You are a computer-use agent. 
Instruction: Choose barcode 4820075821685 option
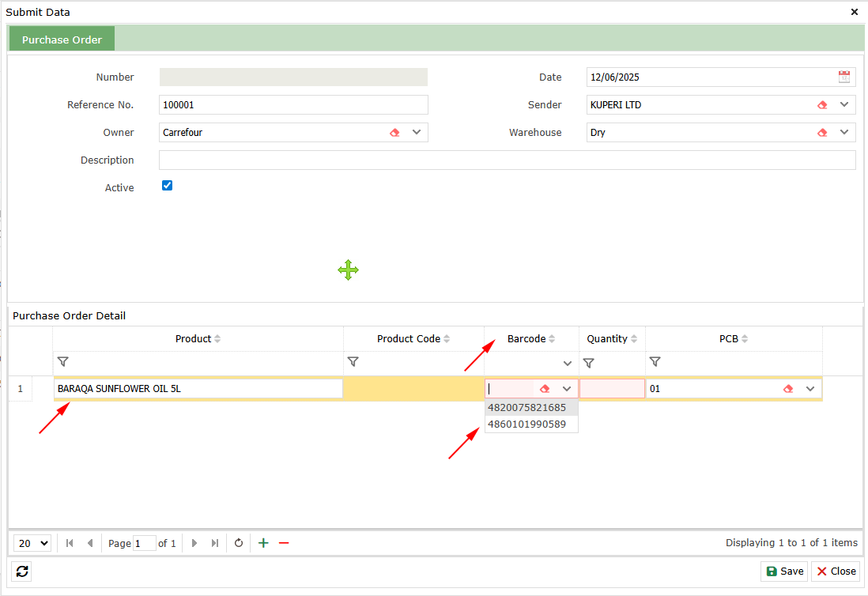pyautogui.click(x=527, y=408)
